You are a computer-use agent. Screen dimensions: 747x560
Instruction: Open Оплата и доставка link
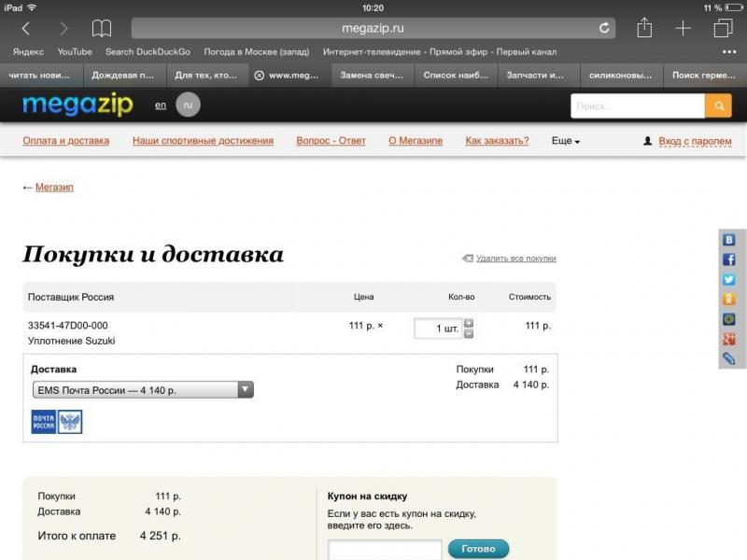pos(66,141)
